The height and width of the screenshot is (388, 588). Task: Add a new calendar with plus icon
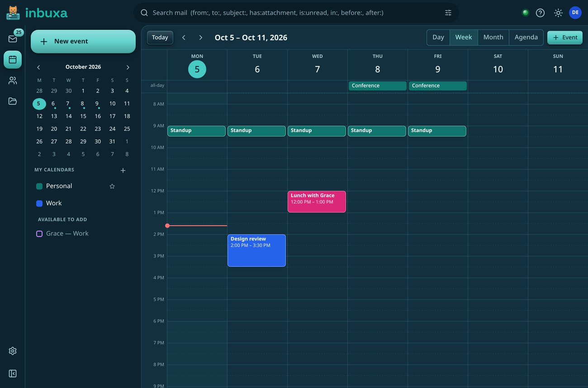tap(123, 170)
